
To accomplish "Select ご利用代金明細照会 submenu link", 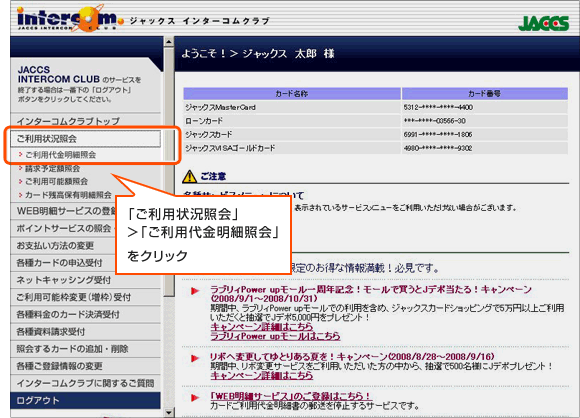I will coord(60,155).
